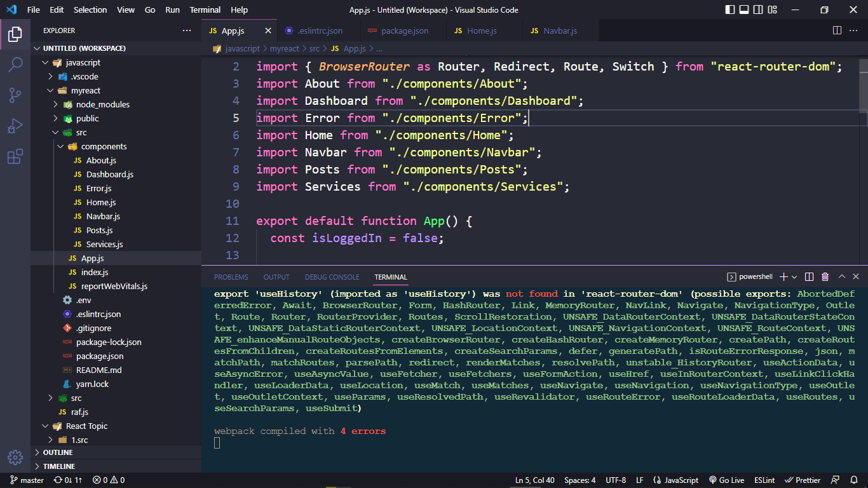This screenshot has height=488, width=868.
Task: Switch to the OUTPUT panel tab
Action: point(276,277)
